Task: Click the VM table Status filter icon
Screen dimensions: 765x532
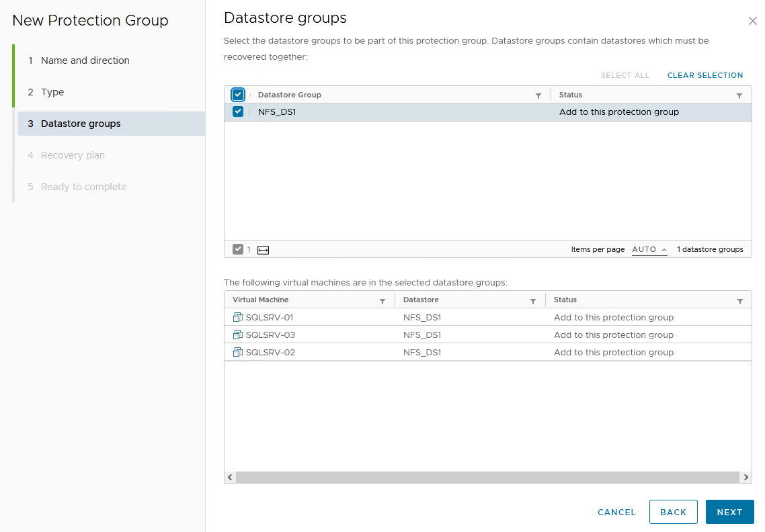Action: [739, 301]
